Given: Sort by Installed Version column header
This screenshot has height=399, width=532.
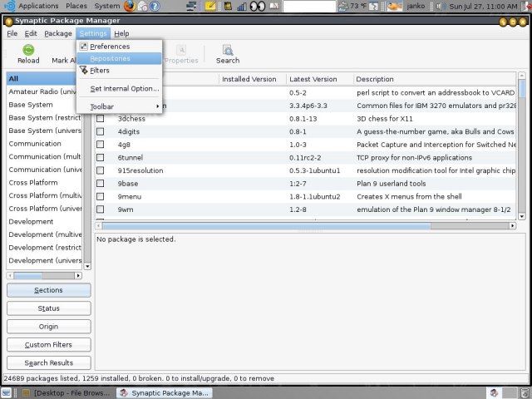Looking at the screenshot, I should (x=253, y=79).
